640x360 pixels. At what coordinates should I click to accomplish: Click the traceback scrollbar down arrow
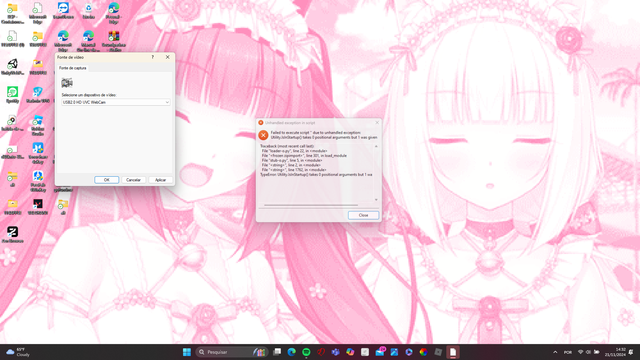coord(376,200)
